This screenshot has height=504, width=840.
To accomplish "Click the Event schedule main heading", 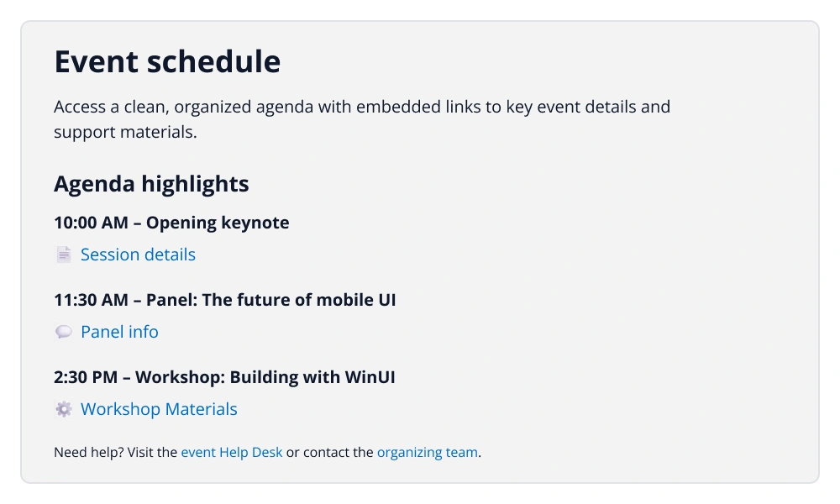I will tap(167, 61).
